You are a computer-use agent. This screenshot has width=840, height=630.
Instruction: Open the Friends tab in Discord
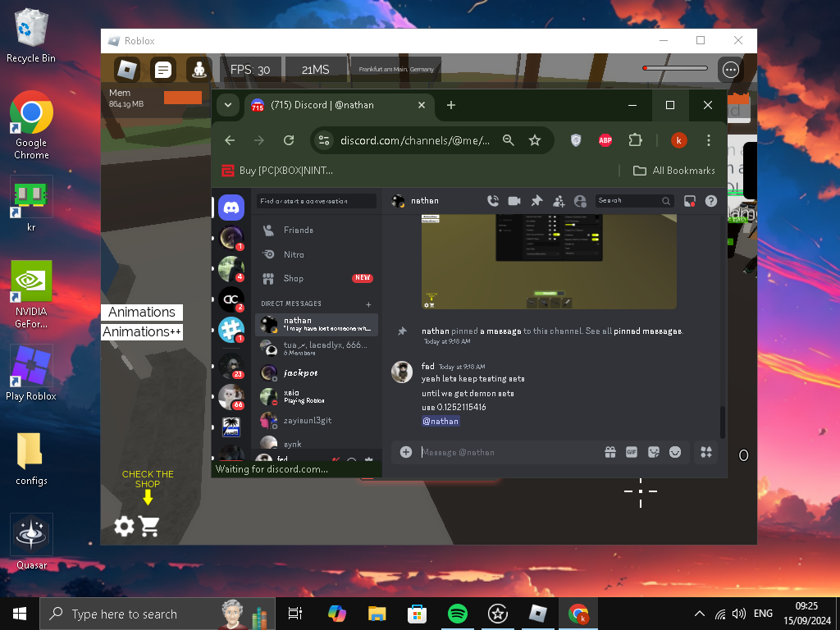pyautogui.click(x=317, y=230)
